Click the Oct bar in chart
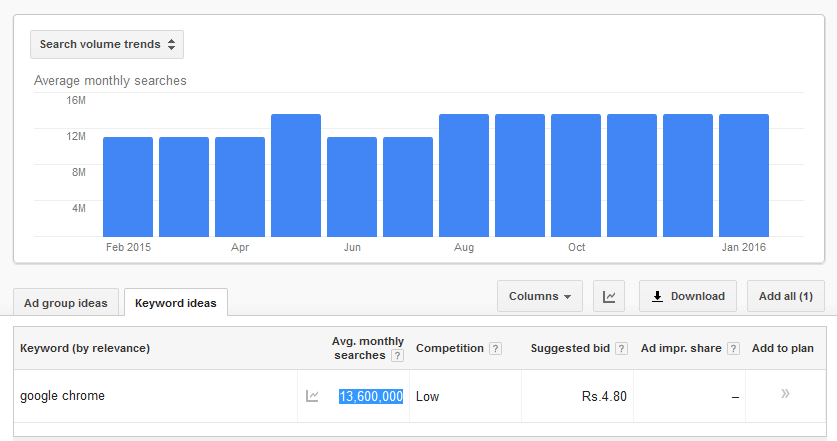837x441 pixels. click(x=576, y=175)
